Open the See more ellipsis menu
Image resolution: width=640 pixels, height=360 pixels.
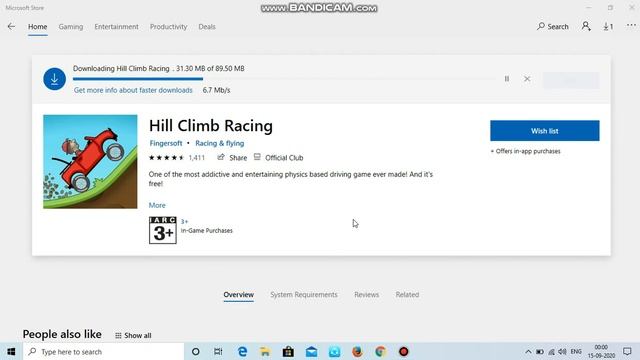pos(631,25)
